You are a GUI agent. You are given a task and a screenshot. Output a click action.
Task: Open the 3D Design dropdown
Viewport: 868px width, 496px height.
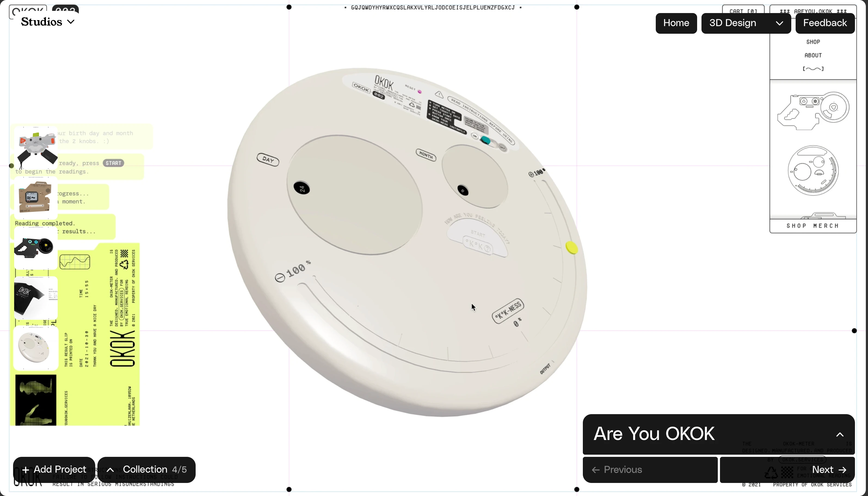746,23
